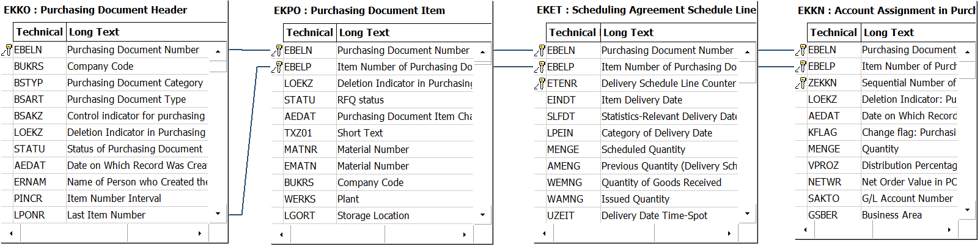Viewport: 980px width, 246px height.
Task: Click the key icon beside EBELP in EKPO
Action: [278, 67]
